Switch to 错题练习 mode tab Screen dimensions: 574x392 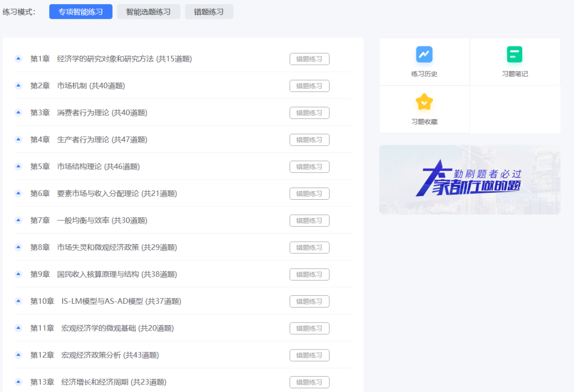click(x=209, y=12)
